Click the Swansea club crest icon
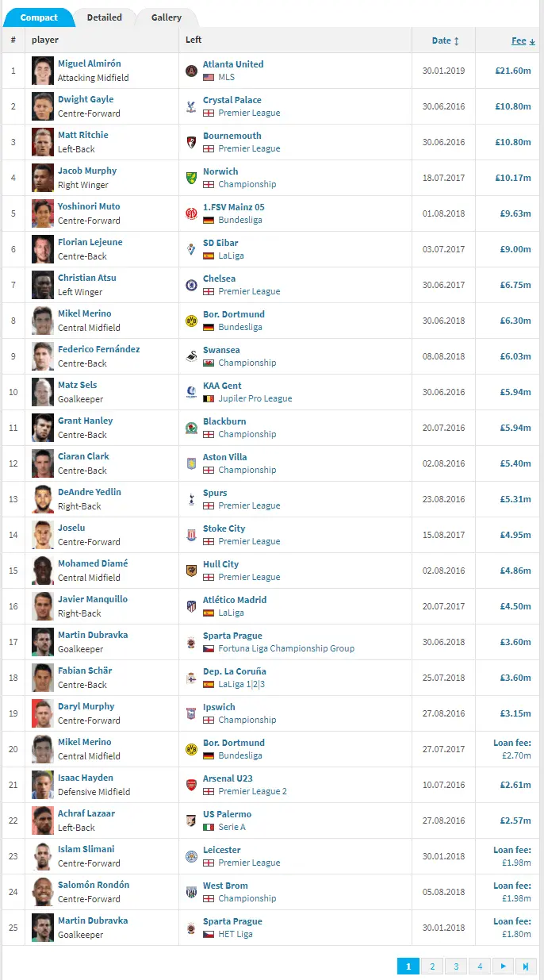544x980 pixels. (x=190, y=356)
